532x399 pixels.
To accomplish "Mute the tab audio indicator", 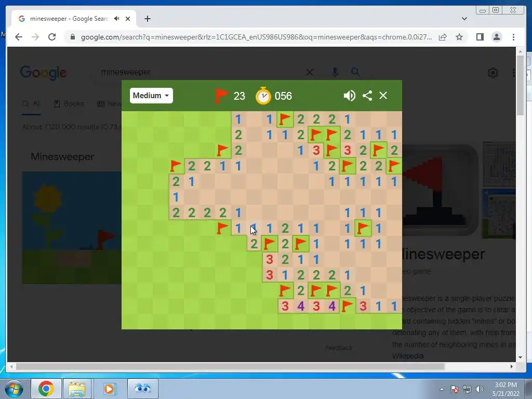I will [117, 19].
